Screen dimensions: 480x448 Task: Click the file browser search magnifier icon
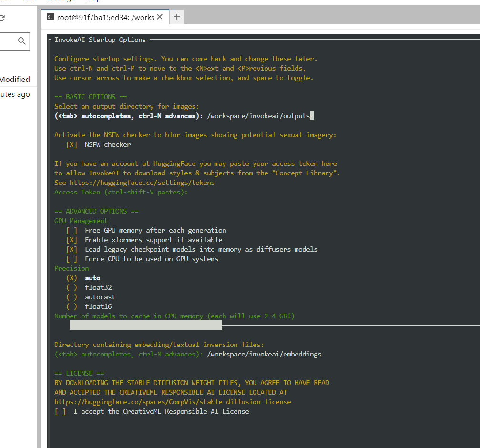[x=21, y=41]
